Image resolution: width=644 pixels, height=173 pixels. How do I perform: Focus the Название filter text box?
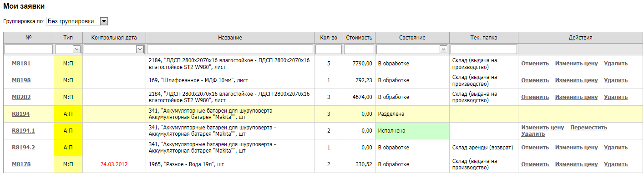(230, 49)
